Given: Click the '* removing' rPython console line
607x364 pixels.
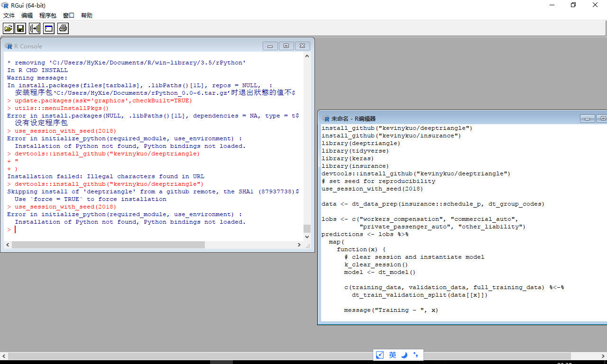Looking at the screenshot, I should click(127, 63).
